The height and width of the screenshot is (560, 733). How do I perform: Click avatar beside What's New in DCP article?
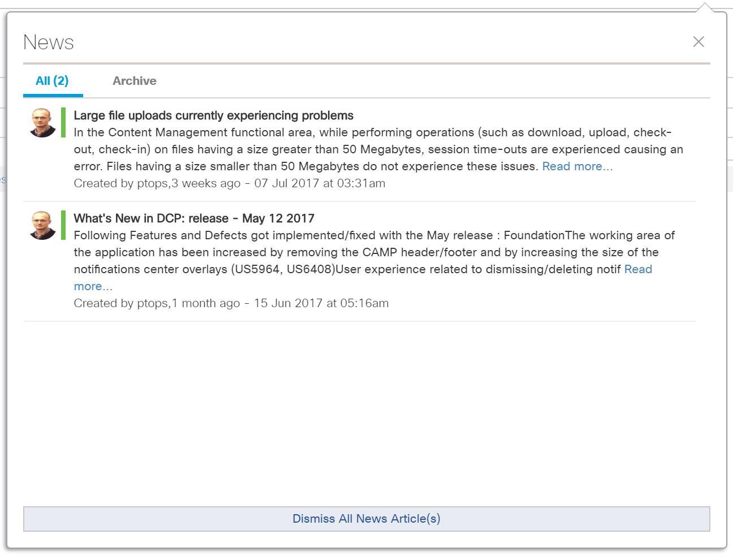42,225
